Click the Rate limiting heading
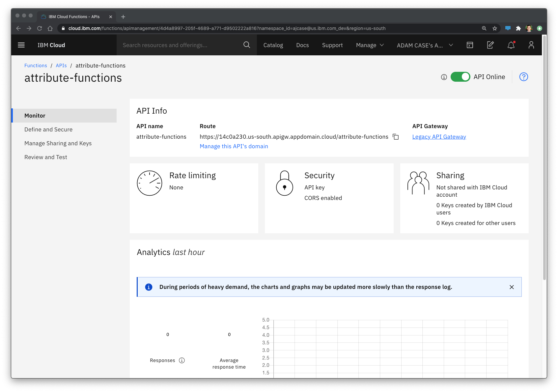 (x=193, y=176)
